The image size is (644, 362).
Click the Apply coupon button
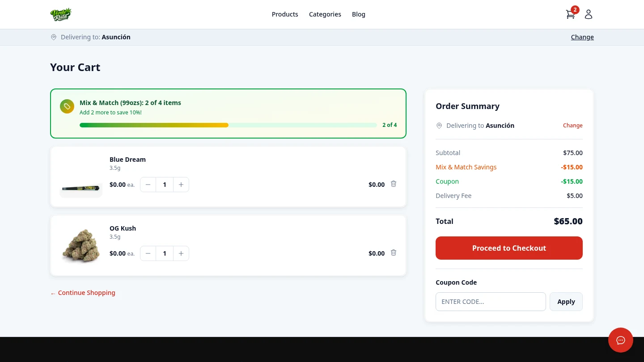pyautogui.click(x=566, y=302)
